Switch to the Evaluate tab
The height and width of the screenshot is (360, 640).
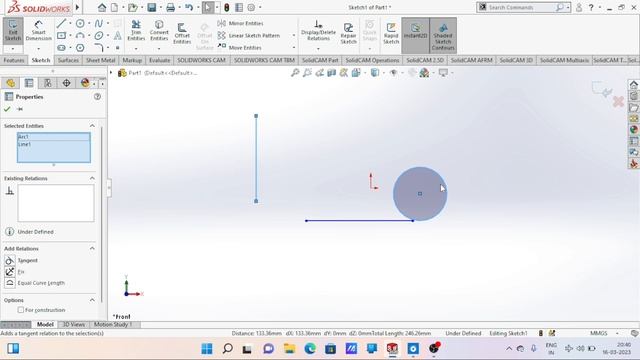click(160, 60)
